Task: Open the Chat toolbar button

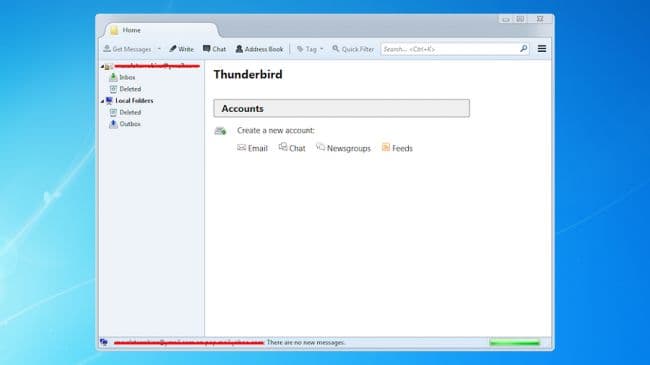Action: pos(214,49)
